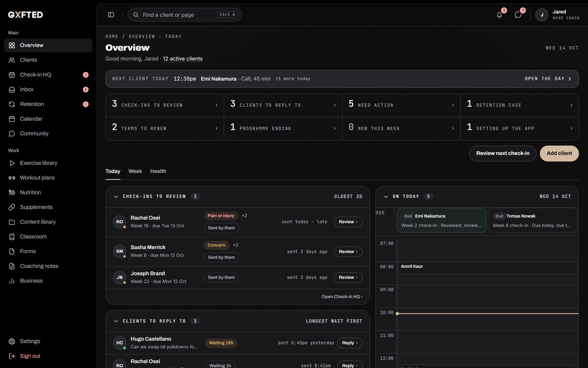Screen dimensions: 588x368
Task: Open Workout plans
Action: click(x=48, y=178)
